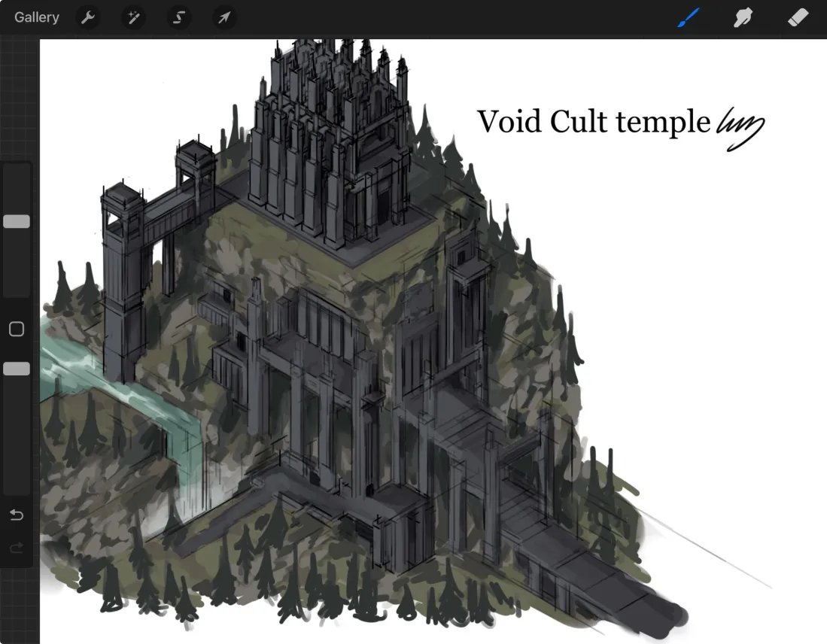Open the Adjustments panel via the magic wand icon

pos(133,17)
